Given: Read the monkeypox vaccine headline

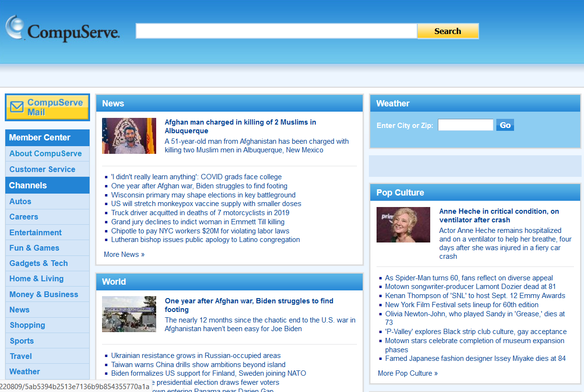Looking at the screenshot, I should point(206,204).
